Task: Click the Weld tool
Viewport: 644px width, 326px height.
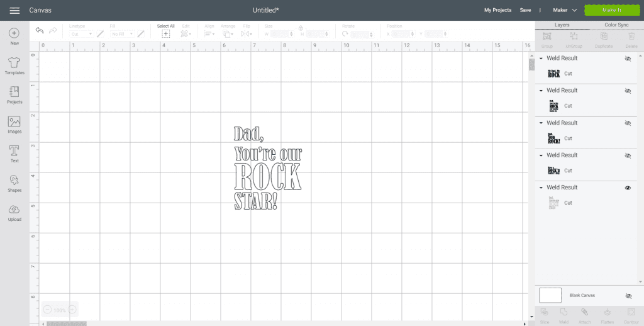Action: coord(563,316)
